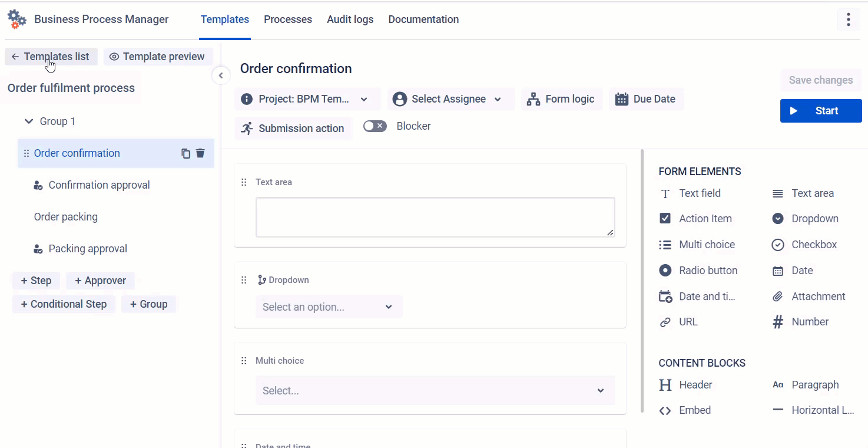Select the Copy step icon next to Order confirmation

tap(185, 153)
